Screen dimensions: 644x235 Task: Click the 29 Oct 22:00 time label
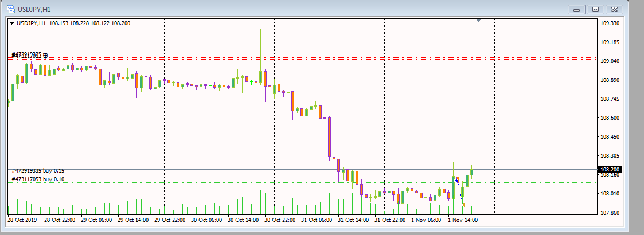[x=170, y=220]
